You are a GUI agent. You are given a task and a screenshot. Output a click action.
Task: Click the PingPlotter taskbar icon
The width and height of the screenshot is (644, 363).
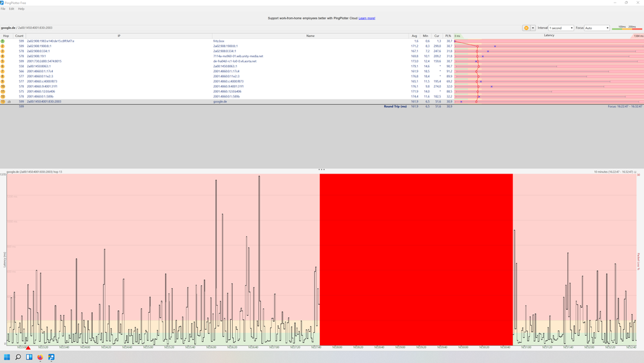pos(51,357)
